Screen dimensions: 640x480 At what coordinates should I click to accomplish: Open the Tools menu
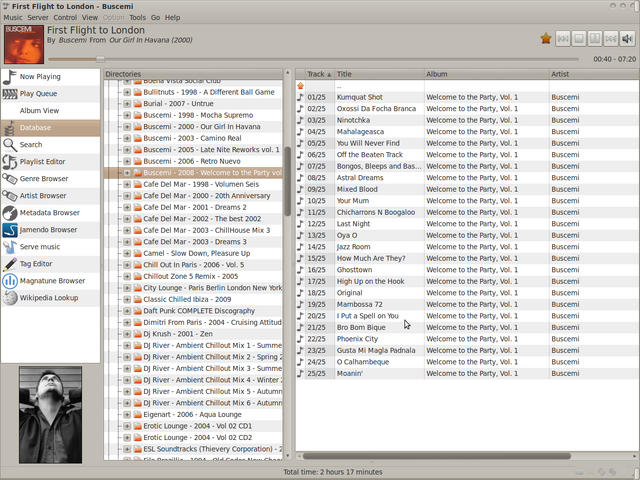coord(138,18)
